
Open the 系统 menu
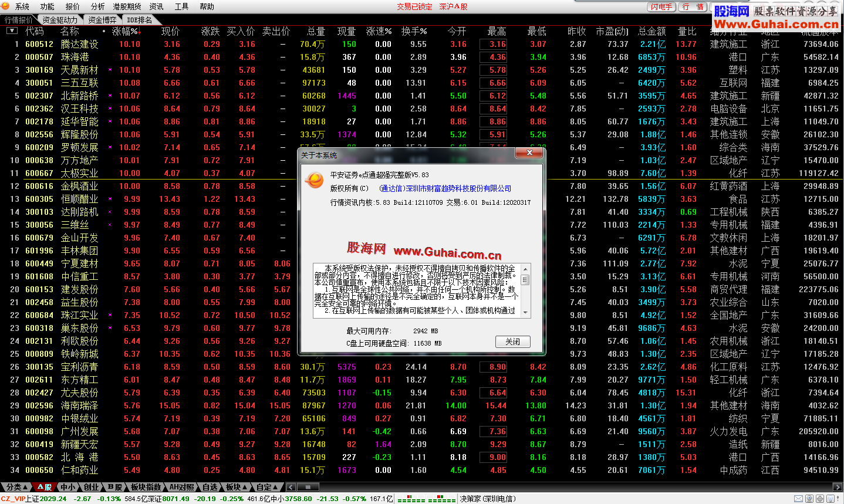(x=22, y=6)
